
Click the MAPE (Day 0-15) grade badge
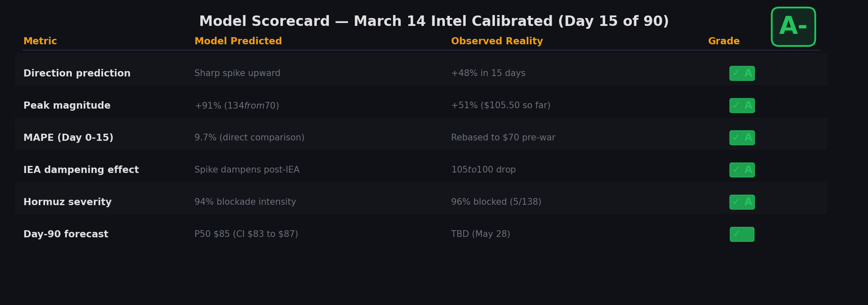tap(742, 138)
